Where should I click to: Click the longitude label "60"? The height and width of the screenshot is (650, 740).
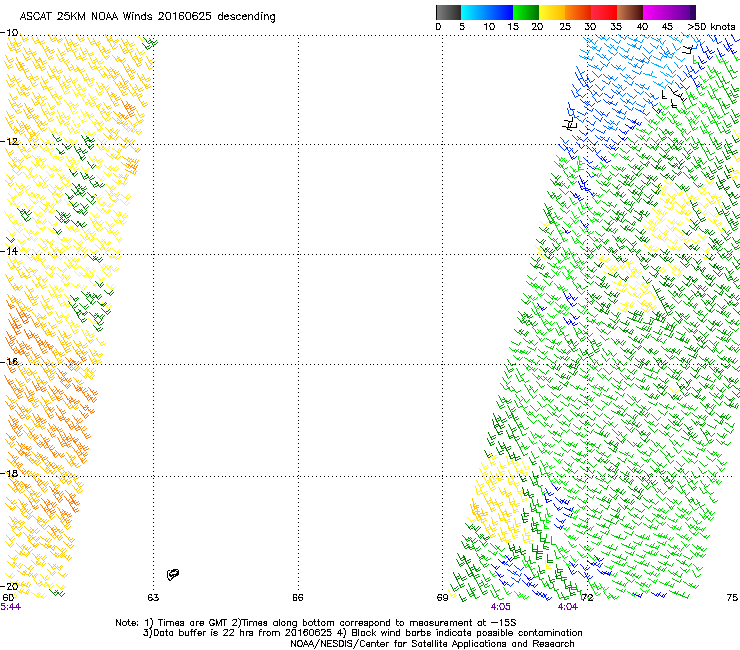(x=8, y=597)
